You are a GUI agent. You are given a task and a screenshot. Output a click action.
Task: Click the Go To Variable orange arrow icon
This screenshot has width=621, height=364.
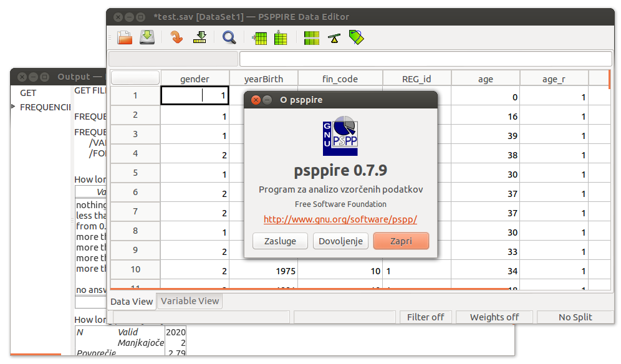pyautogui.click(x=176, y=37)
